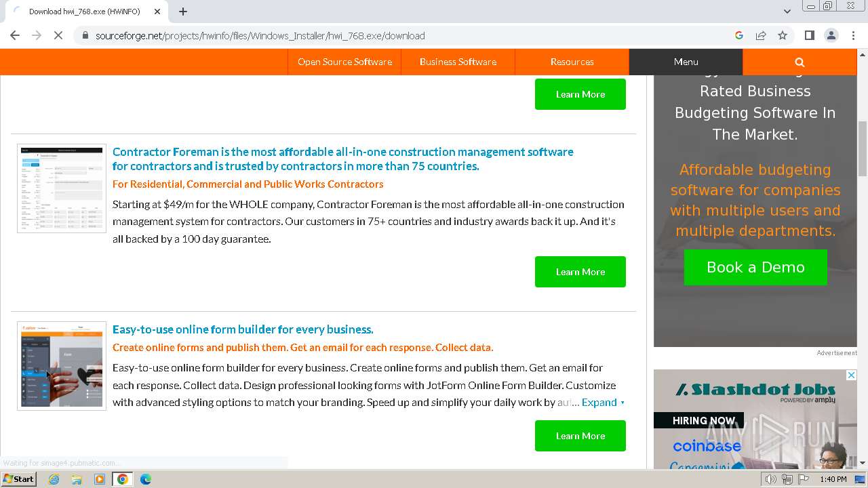Close the HWiNFO download tab
The image size is (868, 488).
(x=157, y=12)
